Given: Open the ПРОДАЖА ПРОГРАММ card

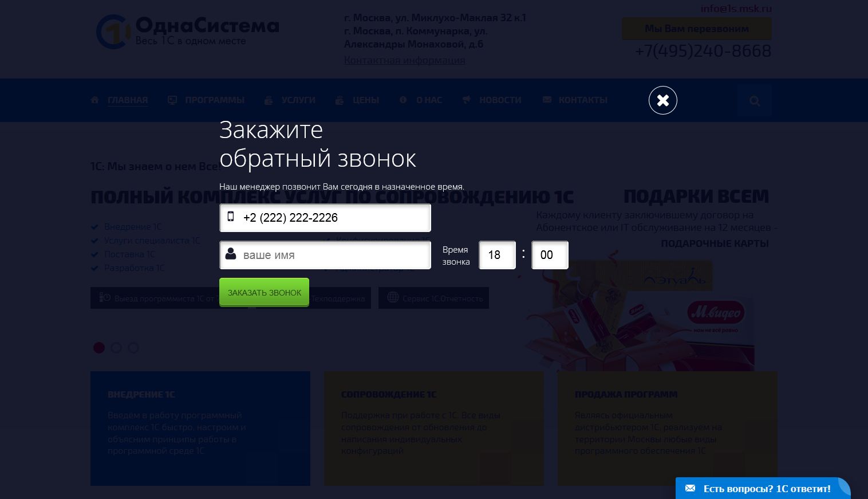Looking at the screenshot, I should [x=668, y=429].
